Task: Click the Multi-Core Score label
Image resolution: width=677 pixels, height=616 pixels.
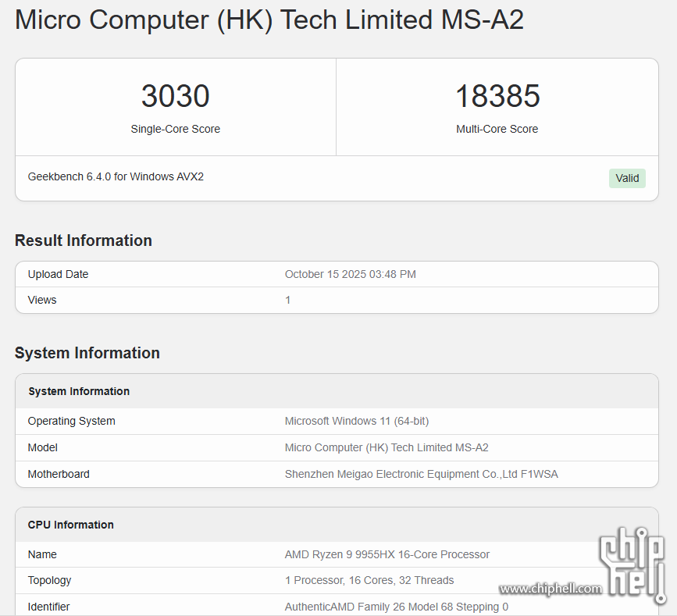Action: [x=497, y=129]
